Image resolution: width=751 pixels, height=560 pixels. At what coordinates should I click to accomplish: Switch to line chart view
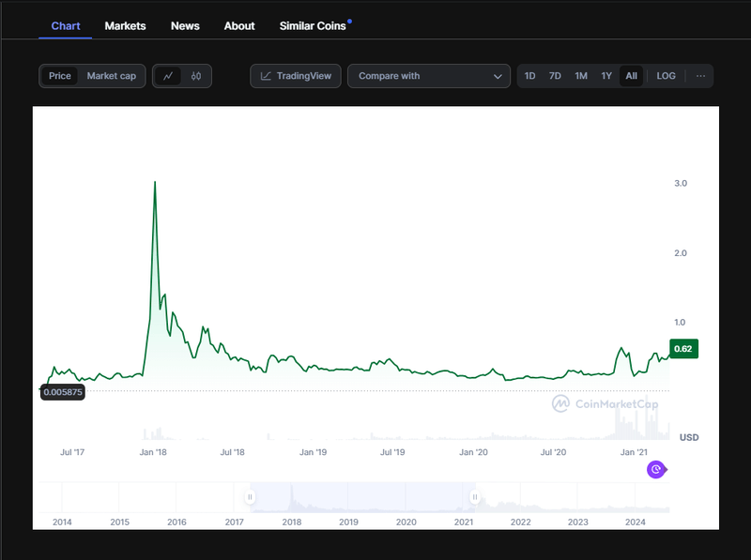click(168, 76)
